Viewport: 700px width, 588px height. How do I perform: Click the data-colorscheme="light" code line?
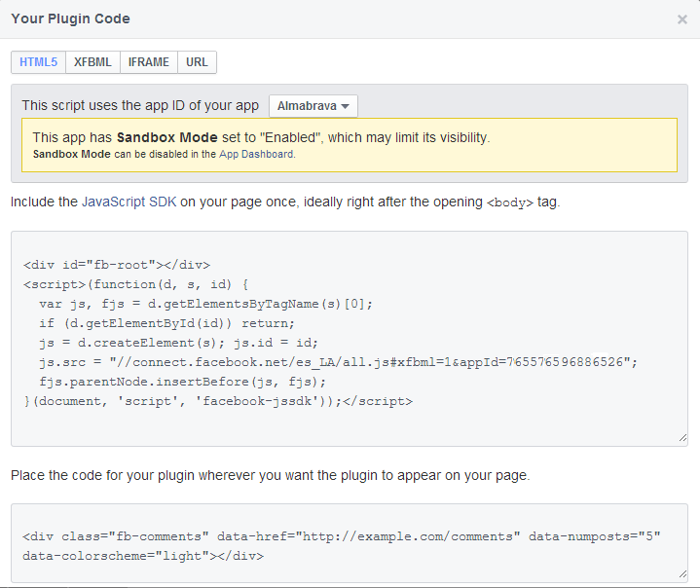pos(143,556)
